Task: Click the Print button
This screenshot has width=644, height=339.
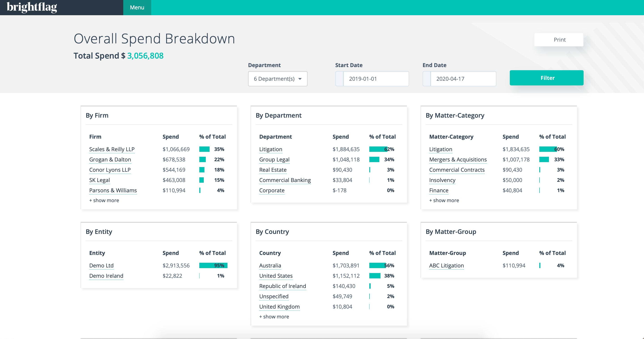Action: 559,40
